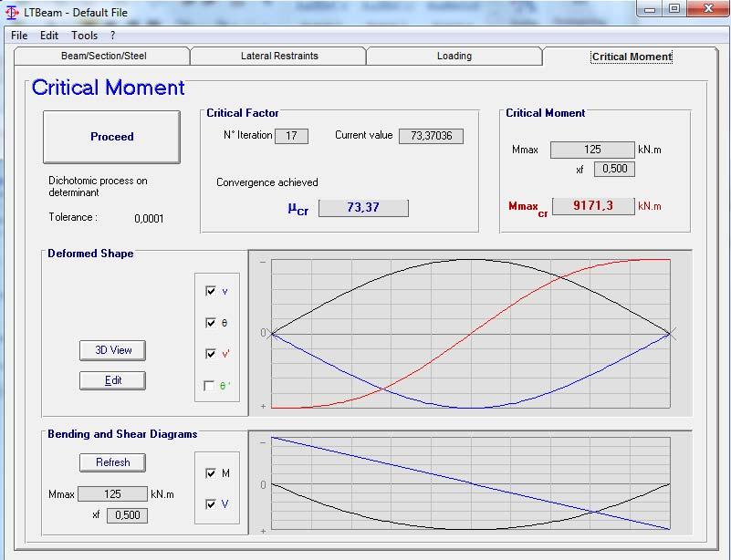731x560 pixels.
Task: Click the μcr result field 73,37
Action: pyautogui.click(x=363, y=208)
